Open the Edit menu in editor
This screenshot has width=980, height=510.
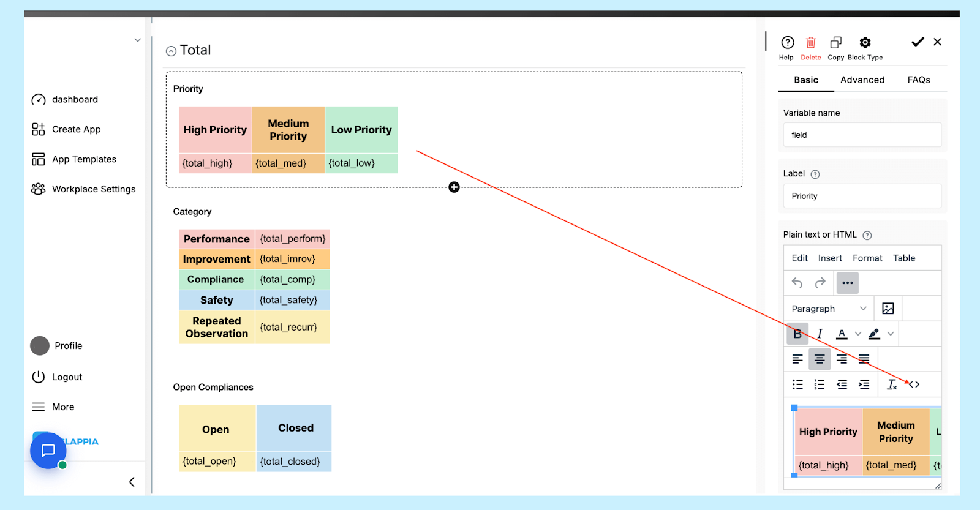pos(799,258)
